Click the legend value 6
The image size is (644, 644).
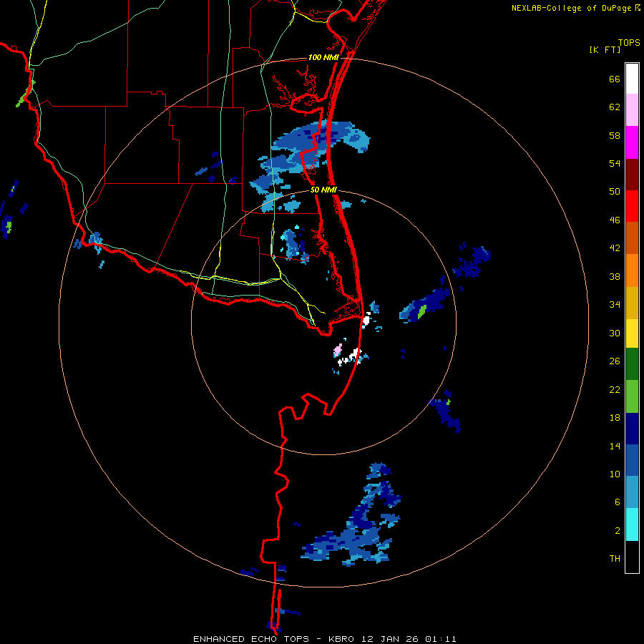618,502
